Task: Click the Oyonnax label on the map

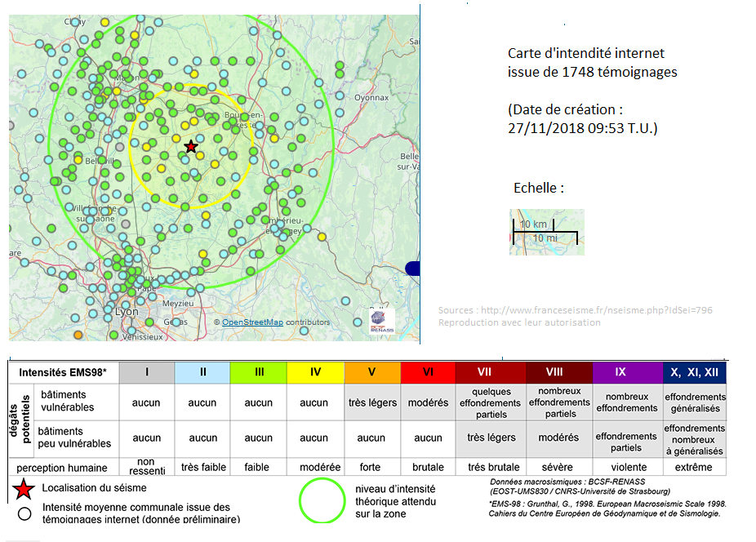Action: [371, 97]
